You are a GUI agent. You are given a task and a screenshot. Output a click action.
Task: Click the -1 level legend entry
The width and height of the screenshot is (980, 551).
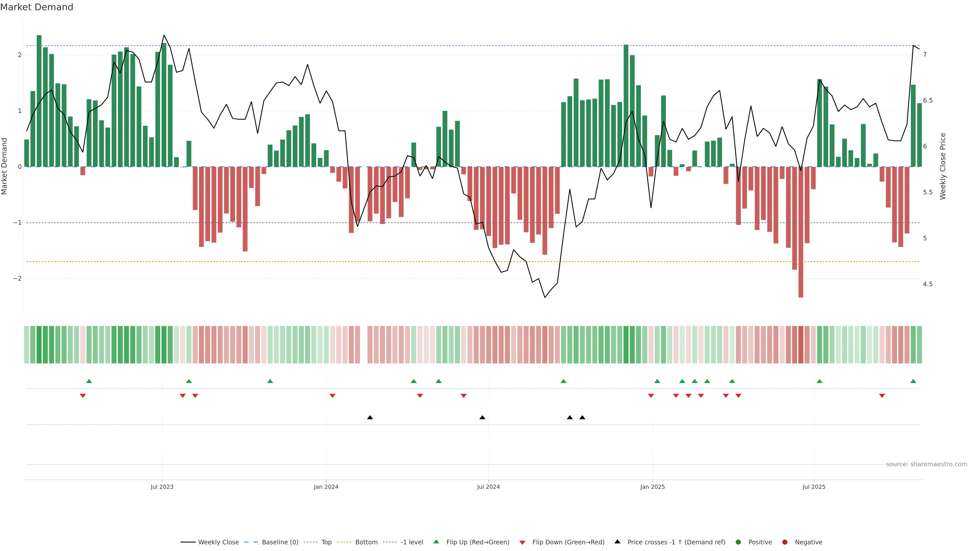tap(412, 542)
